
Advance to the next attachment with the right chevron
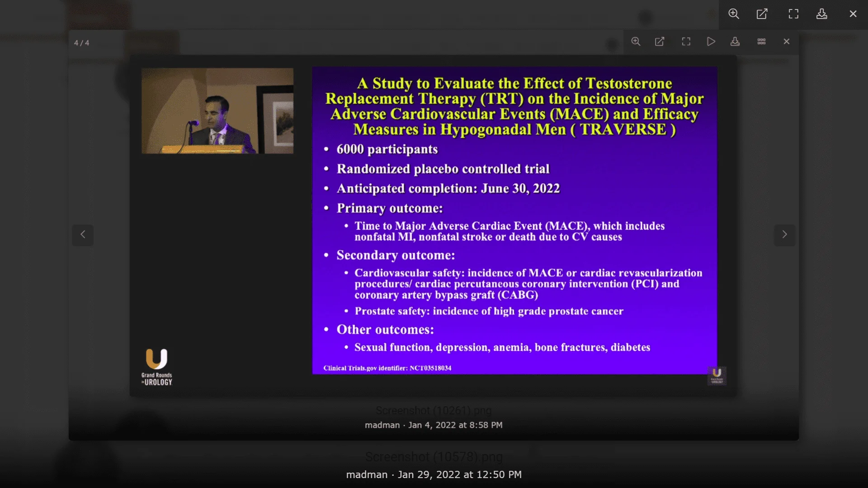pyautogui.click(x=784, y=235)
